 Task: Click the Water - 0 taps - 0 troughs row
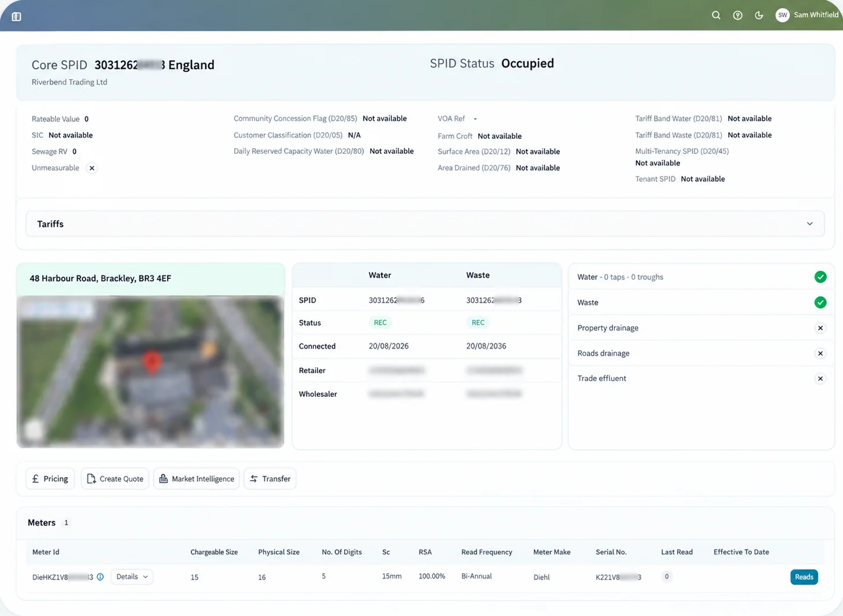[701, 277]
